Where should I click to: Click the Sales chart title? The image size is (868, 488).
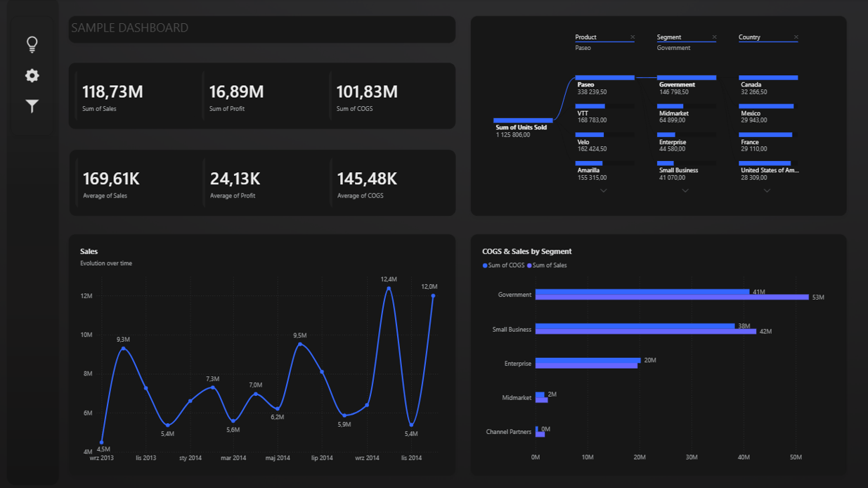[89, 251]
